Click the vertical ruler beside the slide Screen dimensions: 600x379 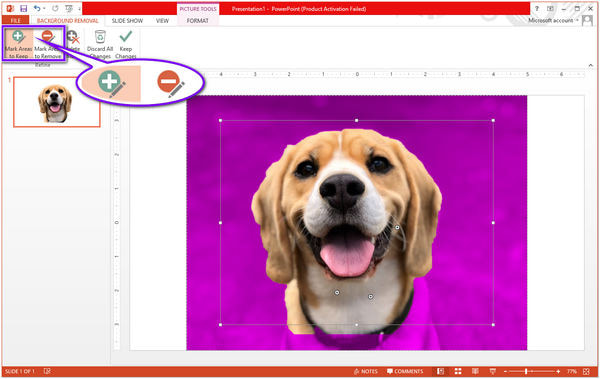click(116, 222)
